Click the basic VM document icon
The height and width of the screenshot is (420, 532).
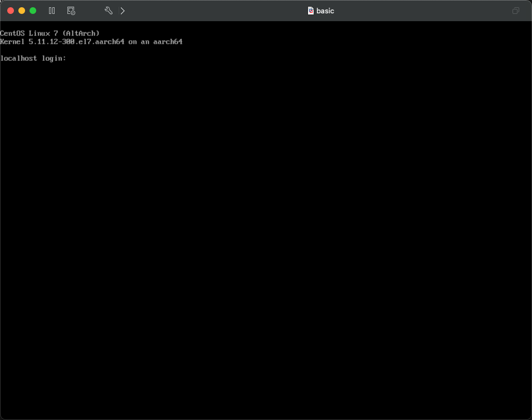tap(310, 11)
